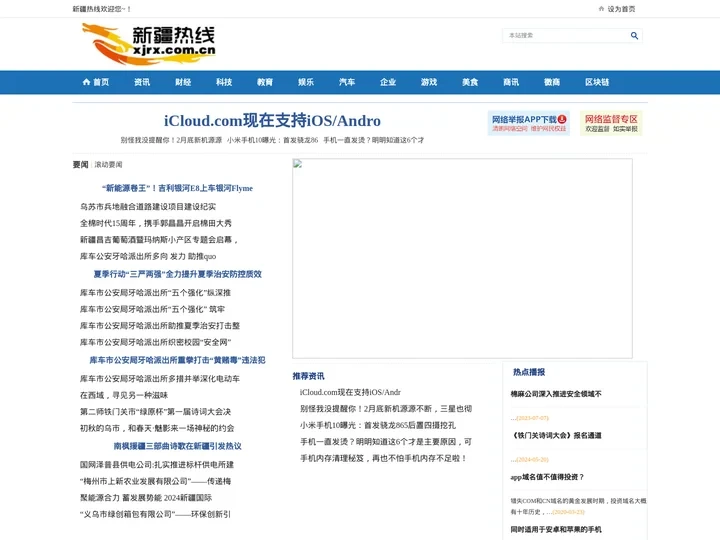Open the 资讯 navigation menu item
This screenshot has height=540, width=720.
[142, 82]
